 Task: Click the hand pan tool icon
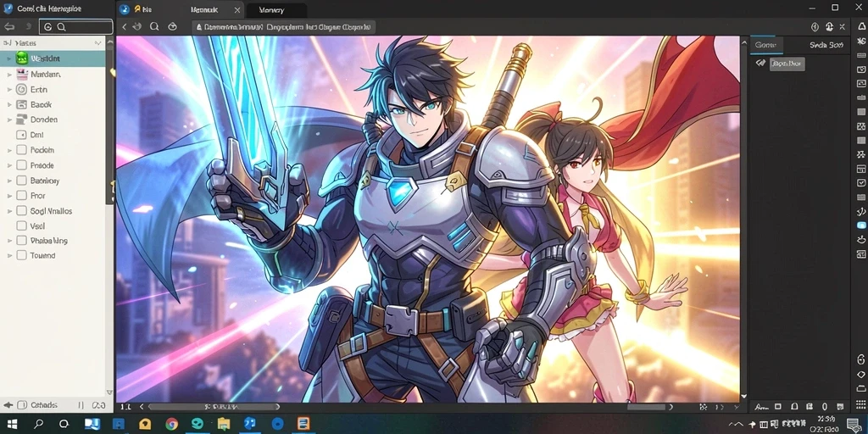[x=137, y=26]
